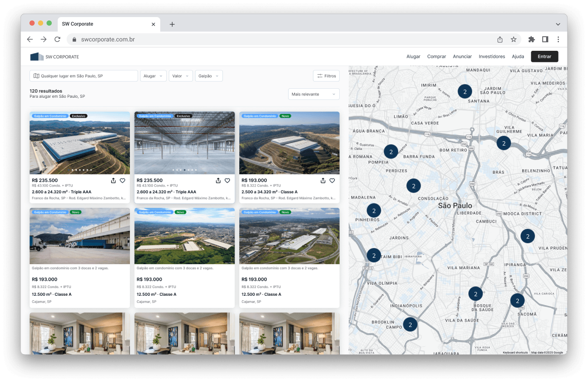This screenshot has width=588, height=382.
Task: Expand the Valor price dropdown
Action: [181, 76]
